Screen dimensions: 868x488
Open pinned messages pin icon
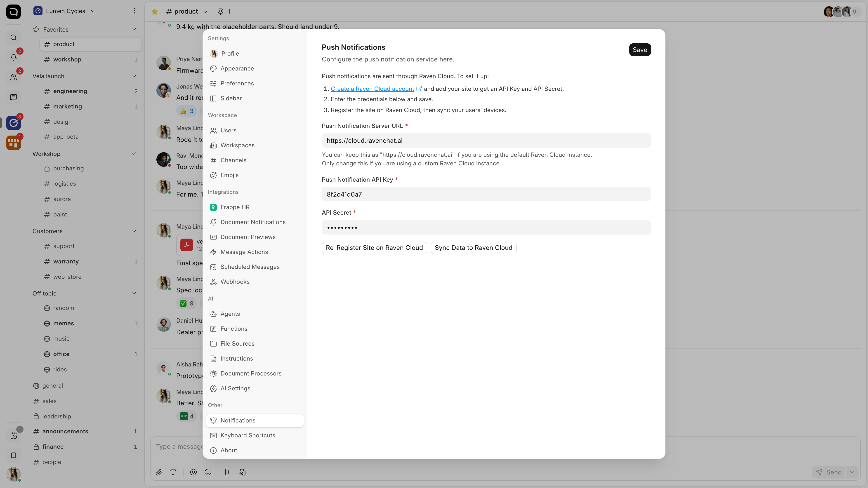point(220,12)
